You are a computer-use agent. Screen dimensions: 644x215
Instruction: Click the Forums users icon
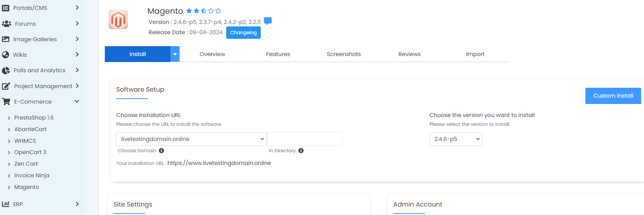[6, 24]
